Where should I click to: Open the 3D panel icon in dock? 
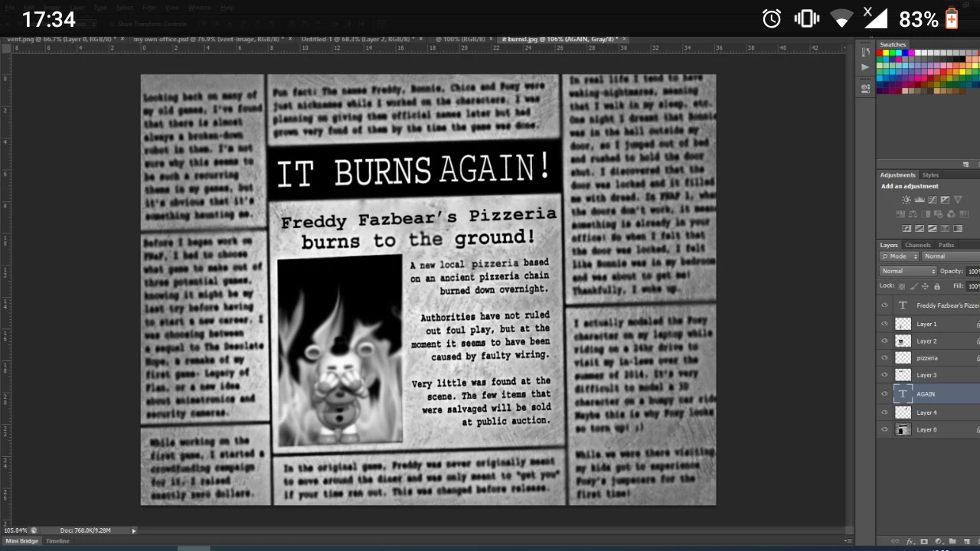[865, 87]
